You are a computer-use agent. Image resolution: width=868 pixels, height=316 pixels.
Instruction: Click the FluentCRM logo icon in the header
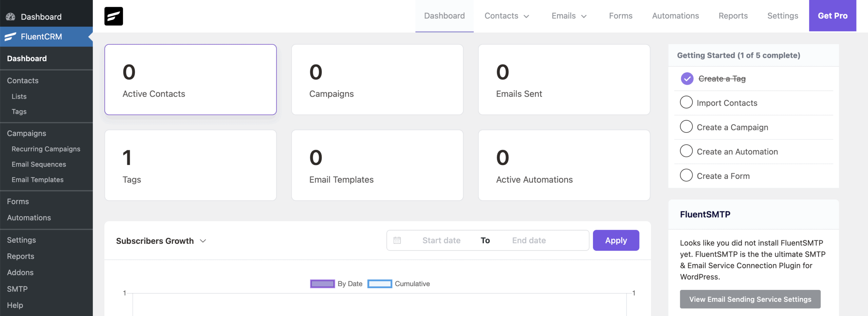tap(113, 16)
